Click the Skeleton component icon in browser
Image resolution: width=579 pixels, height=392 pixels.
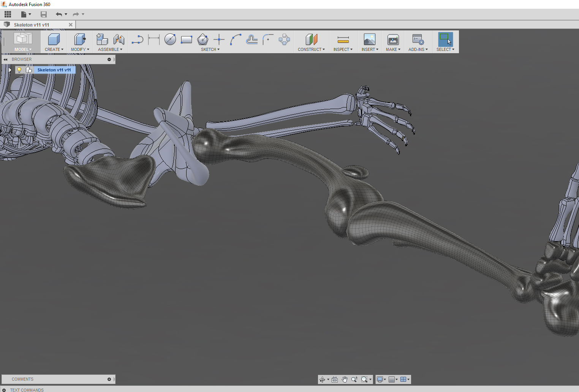[29, 70]
